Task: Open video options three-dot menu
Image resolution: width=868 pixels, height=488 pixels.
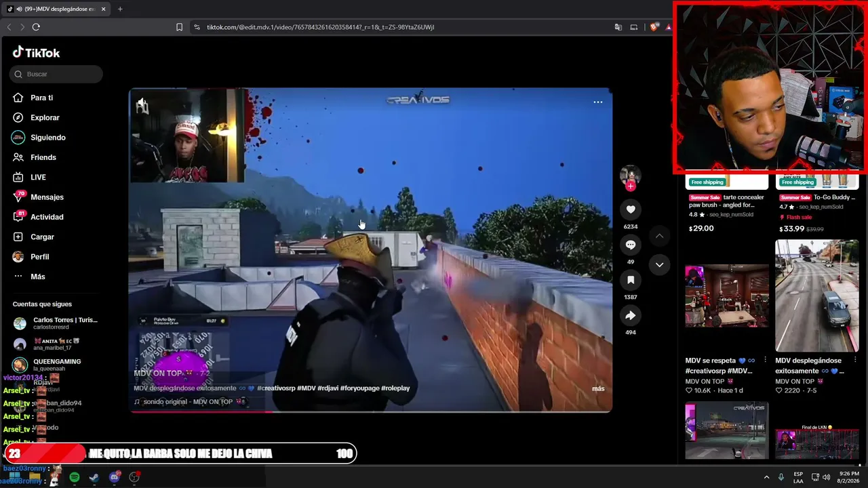Action: 598,102
